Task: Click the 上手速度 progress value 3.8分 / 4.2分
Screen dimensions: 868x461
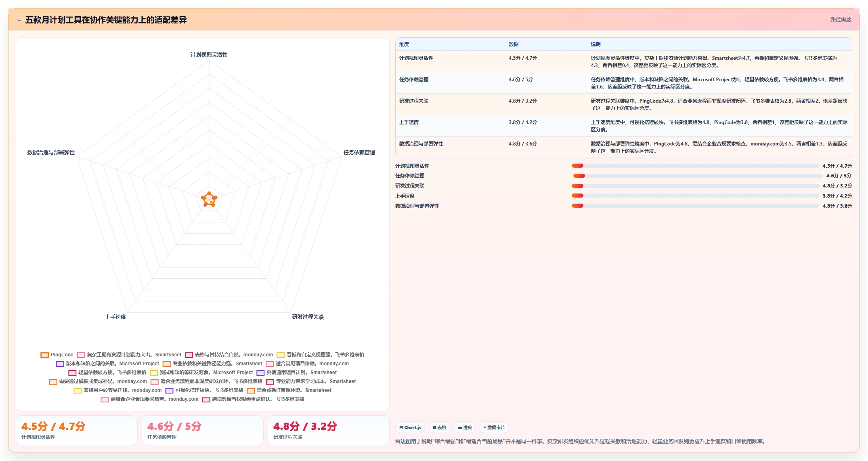Action: point(837,196)
